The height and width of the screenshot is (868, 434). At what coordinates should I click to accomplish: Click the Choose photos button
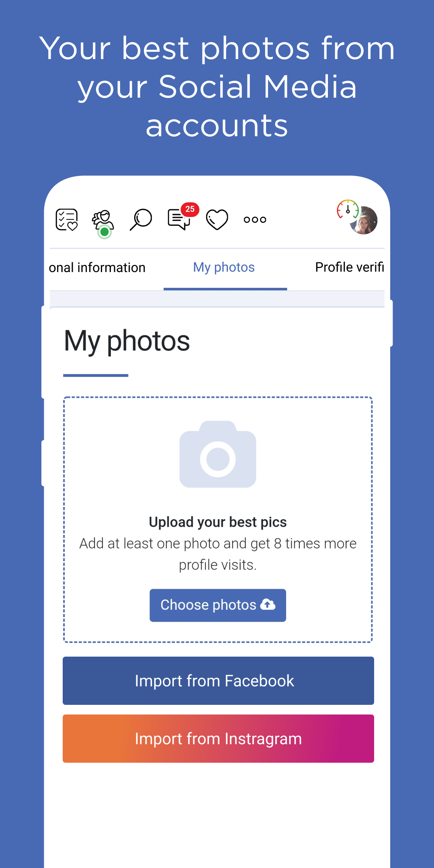pyautogui.click(x=218, y=606)
